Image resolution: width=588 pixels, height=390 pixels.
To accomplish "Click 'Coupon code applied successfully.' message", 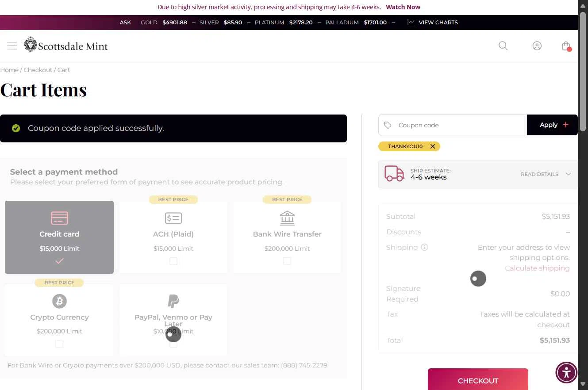I will pyautogui.click(x=96, y=128).
